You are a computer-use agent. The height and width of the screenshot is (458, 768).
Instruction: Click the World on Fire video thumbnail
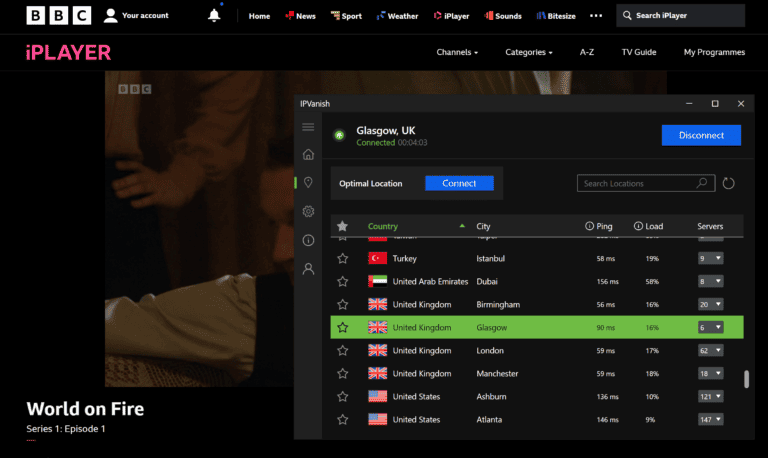(199, 229)
